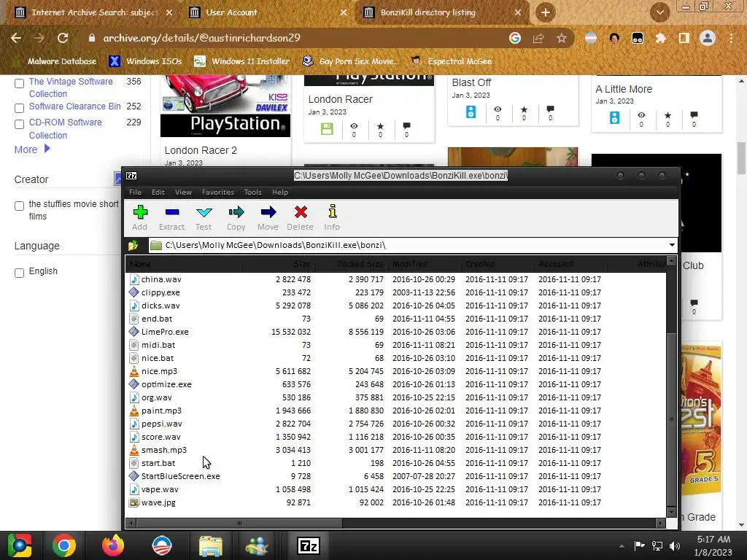This screenshot has height=560, width=747.
Task: Tick the Software Clearance Bin checkbox
Action: pos(19,108)
